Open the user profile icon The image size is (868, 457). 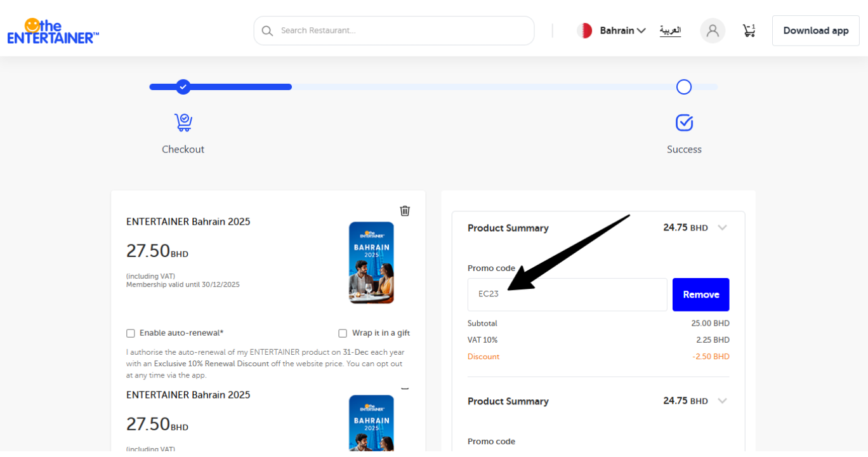[x=713, y=30]
